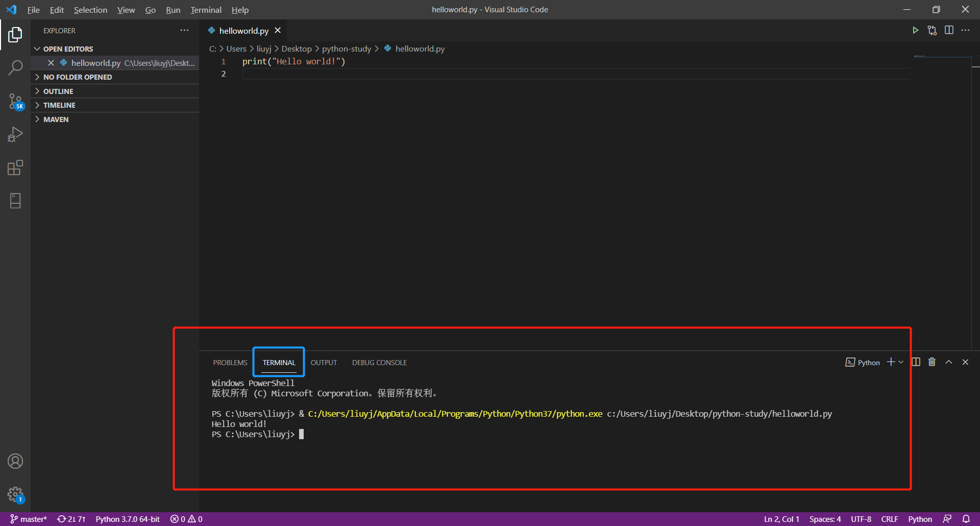This screenshot has height=526, width=980.
Task: Open the terminal launch profile dropdown arrow
Action: tap(901, 362)
